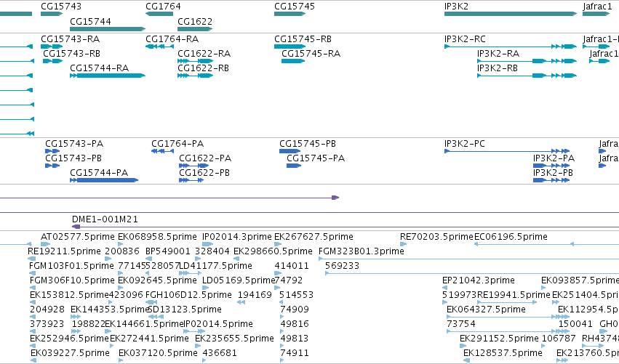The width and height of the screenshot is (619, 364).
Task: Select the EP21042.3prime EST
Action: (x=444, y=288)
